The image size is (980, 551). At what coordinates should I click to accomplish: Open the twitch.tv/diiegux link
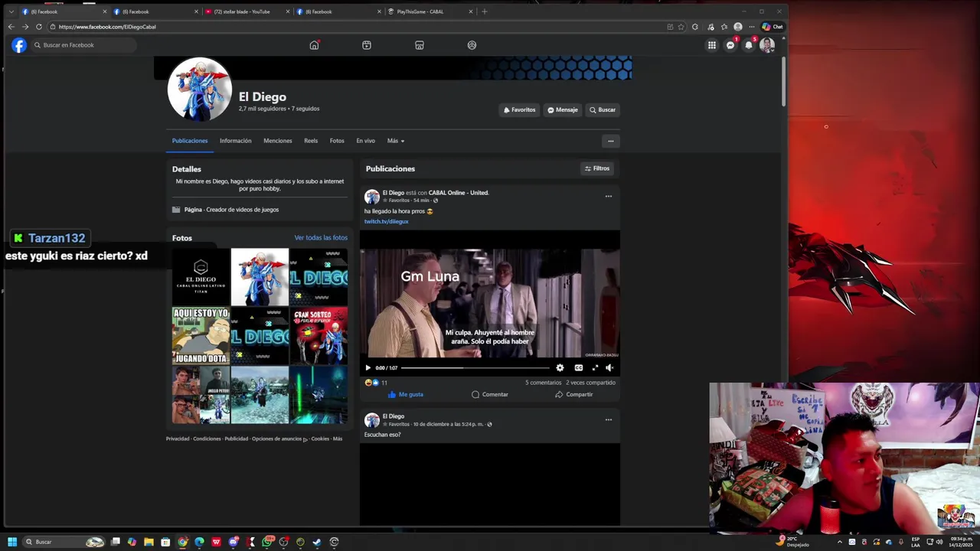point(386,221)
